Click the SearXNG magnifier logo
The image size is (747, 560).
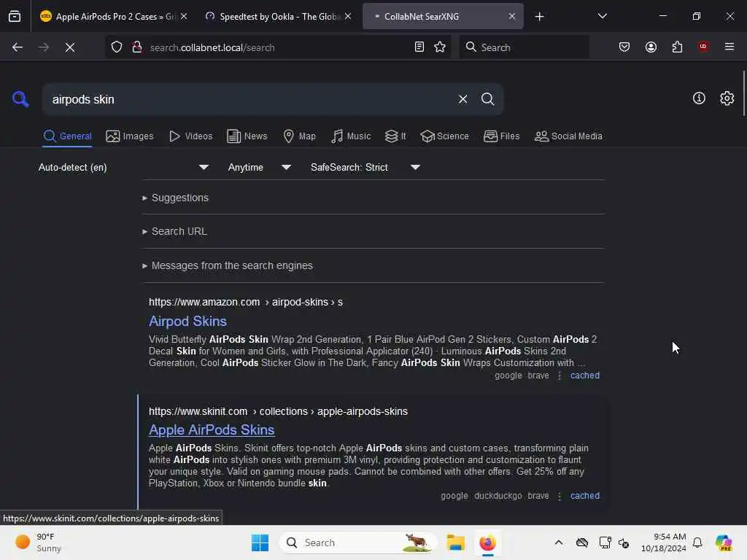pos(20,99)
